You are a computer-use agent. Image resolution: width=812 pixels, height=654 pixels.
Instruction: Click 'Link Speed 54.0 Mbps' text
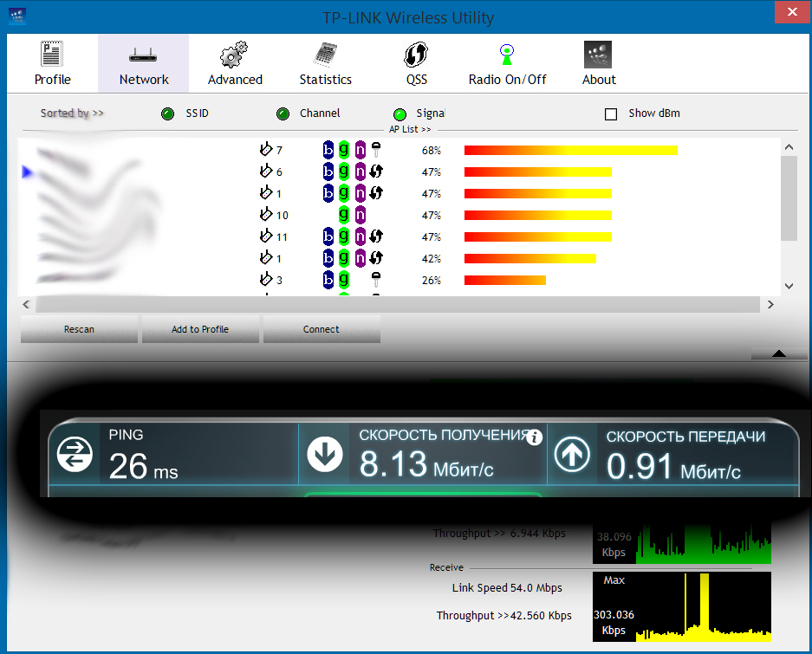click(507, 587)
